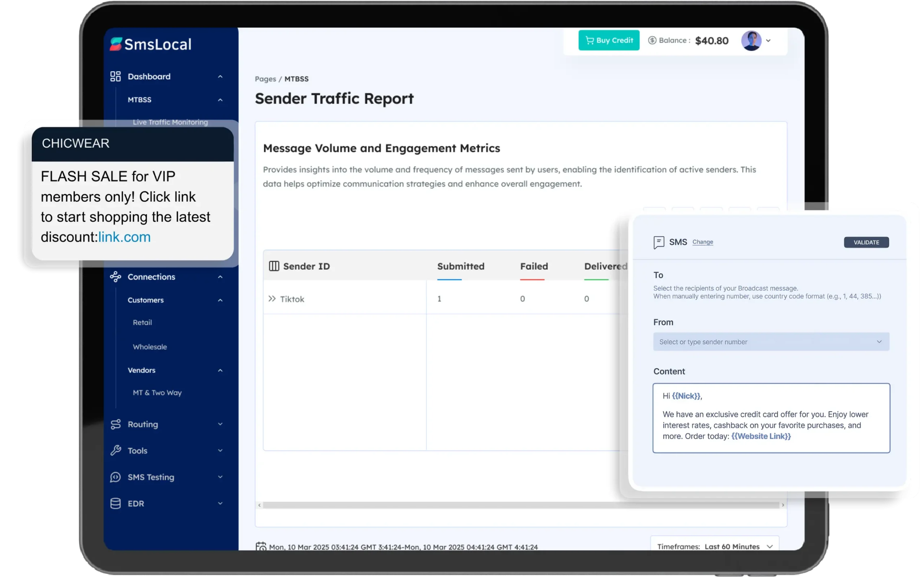Viewport: 924px width, 578px height.
Task: Click the Dashboard grid icon
Action: coord(115,77)
